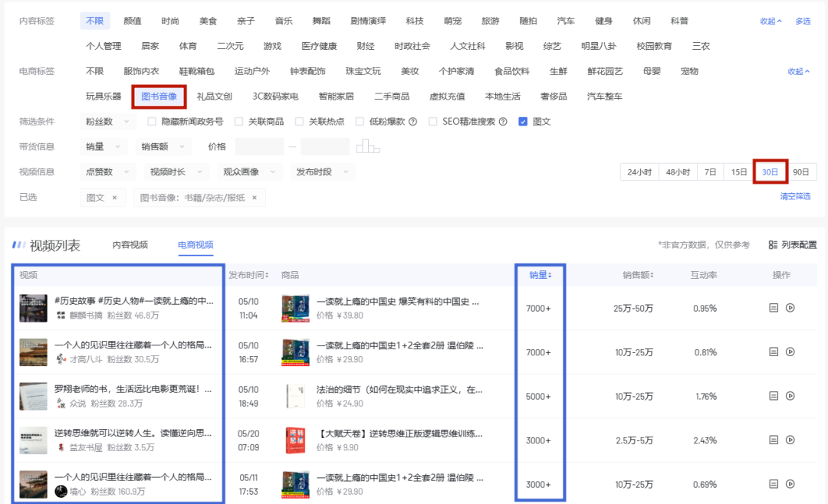Play video icon for 益友书屋 row
Image resolution: width=828 pixels, height=504 pixels.
tap(790, 440)
